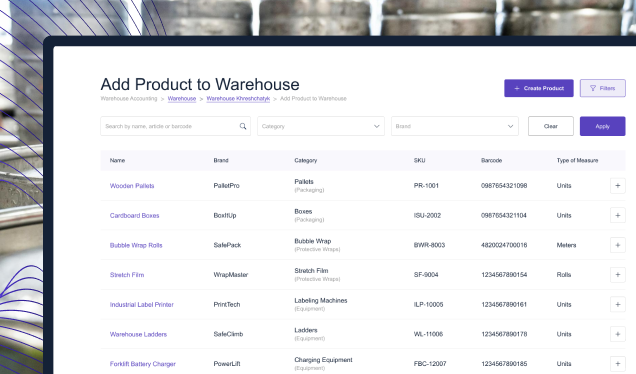Open the Category dropdown
This screenshot has width=636, height=374.
(320, 126)
